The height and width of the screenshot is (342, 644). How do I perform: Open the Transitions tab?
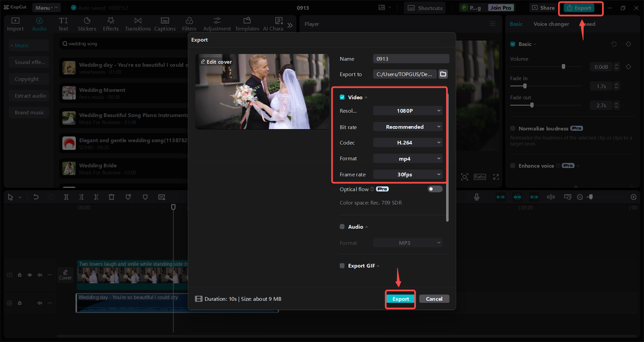(x=138, y=24)
